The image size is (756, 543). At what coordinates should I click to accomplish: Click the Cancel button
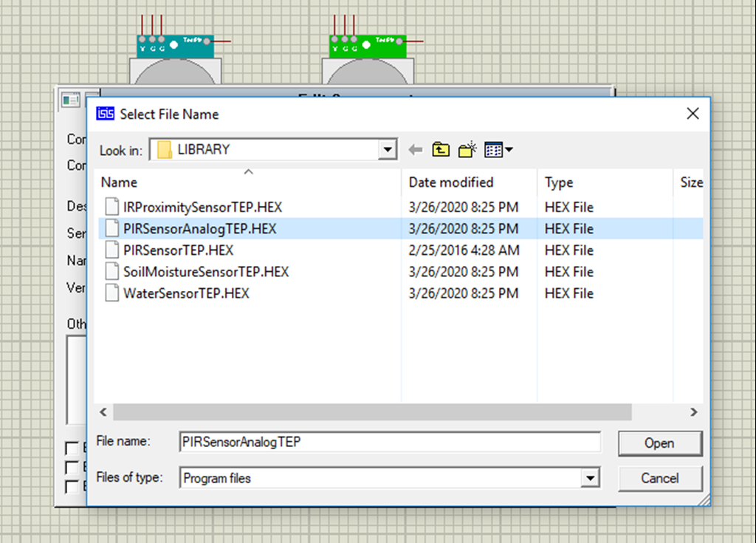(x=659, y=478)
